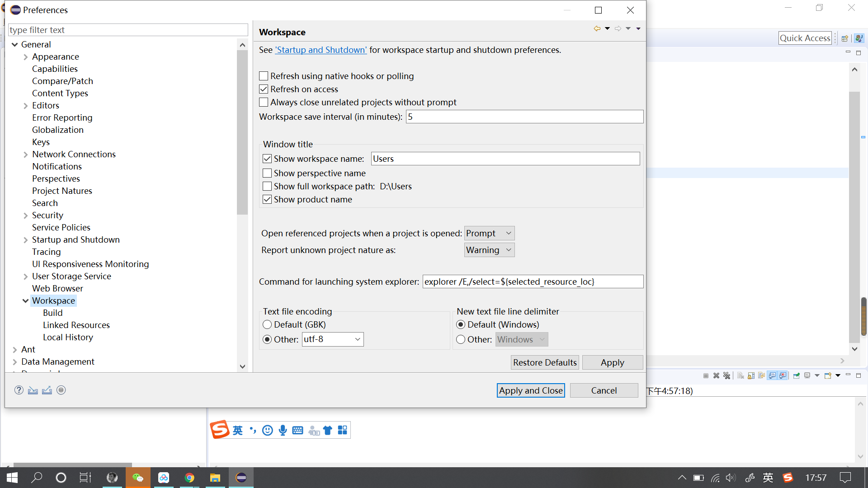Open the 'Startup and Shutdown' link

[321, 50]
